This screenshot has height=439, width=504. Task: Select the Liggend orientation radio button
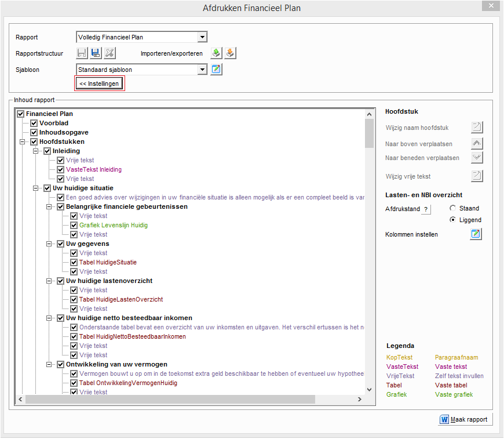(452, 219)
